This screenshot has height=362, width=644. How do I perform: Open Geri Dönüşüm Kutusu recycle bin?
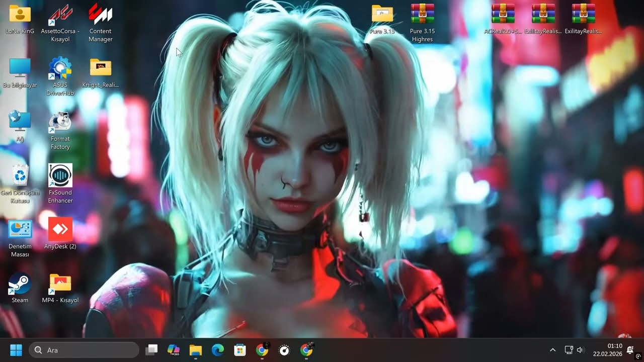(x=20, y=184)
